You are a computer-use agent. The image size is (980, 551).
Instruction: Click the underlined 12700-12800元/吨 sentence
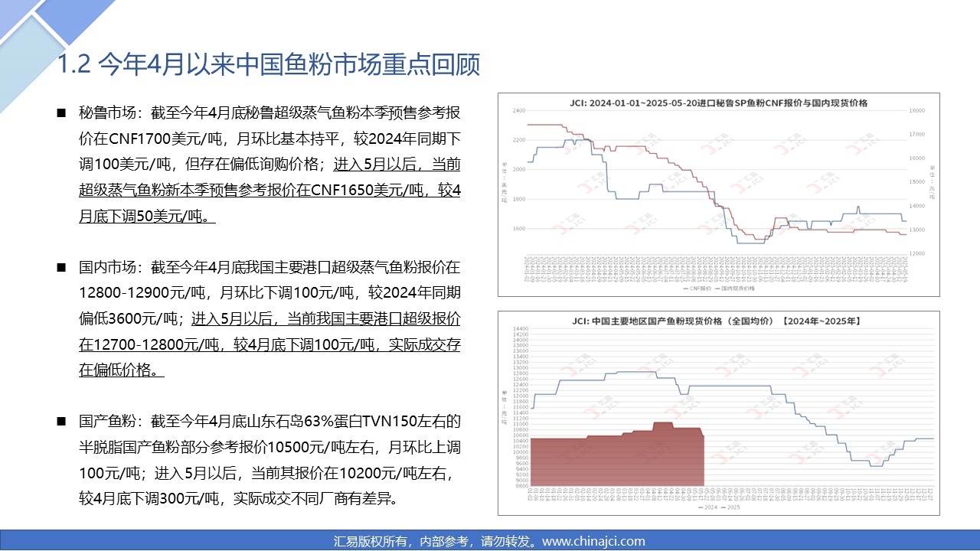(269, 344)
